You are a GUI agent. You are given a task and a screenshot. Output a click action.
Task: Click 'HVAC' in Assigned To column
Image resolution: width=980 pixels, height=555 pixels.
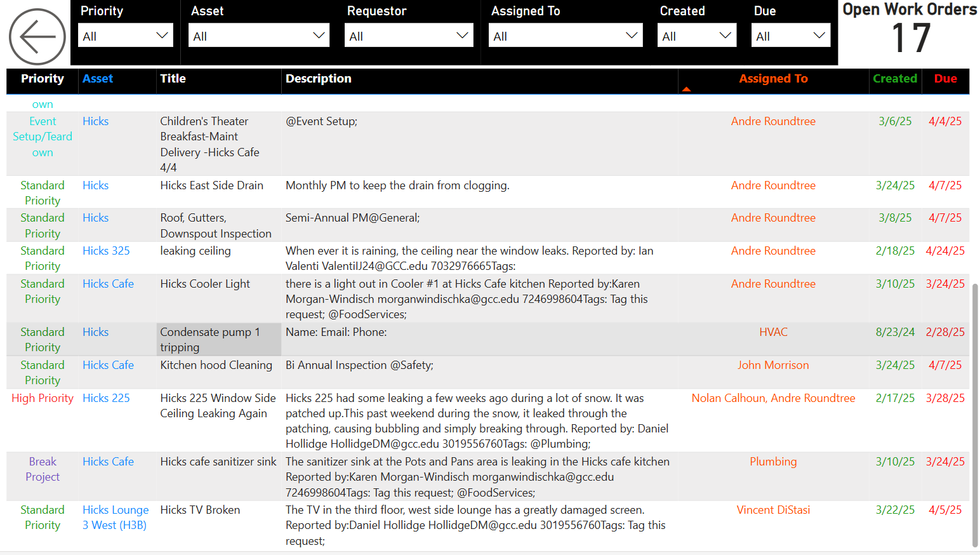pyautogui.click(x=773, y=332)
